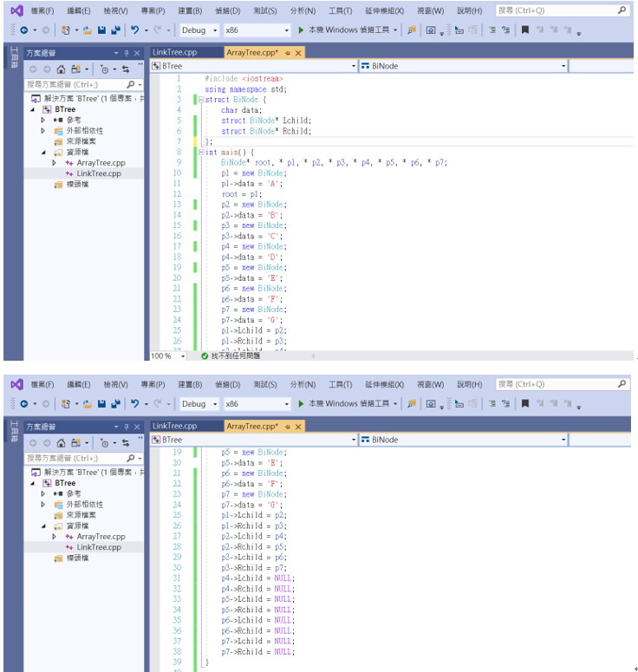Click the Undo arrow in lower window toolbar
Viewport: 638px width, 672px height.
[x=135, y=404]
